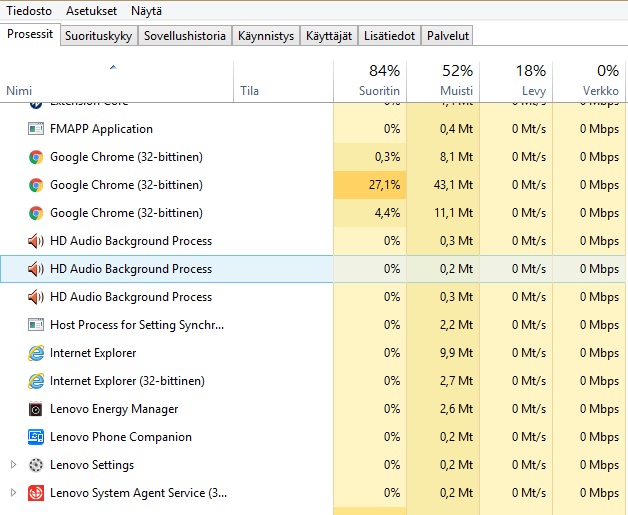Open the Asetukset menu
Screen dimensions: 628x515
pyautogui.click(x=91, y=11)
